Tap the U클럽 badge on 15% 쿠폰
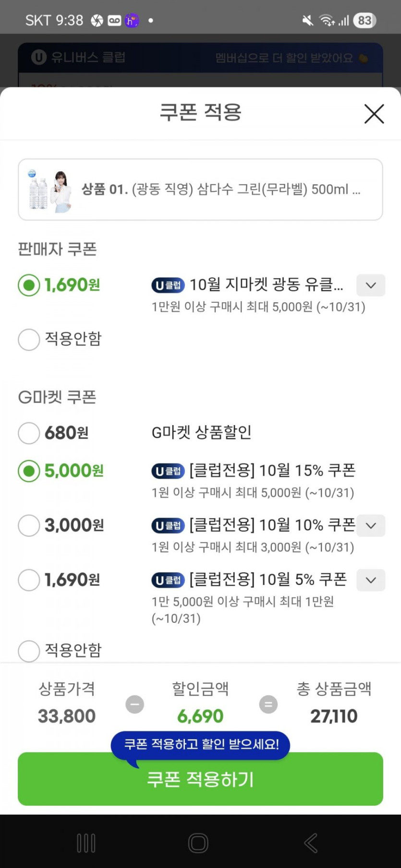This screenshot has height=868, width=401. click(x=168, y=471)
